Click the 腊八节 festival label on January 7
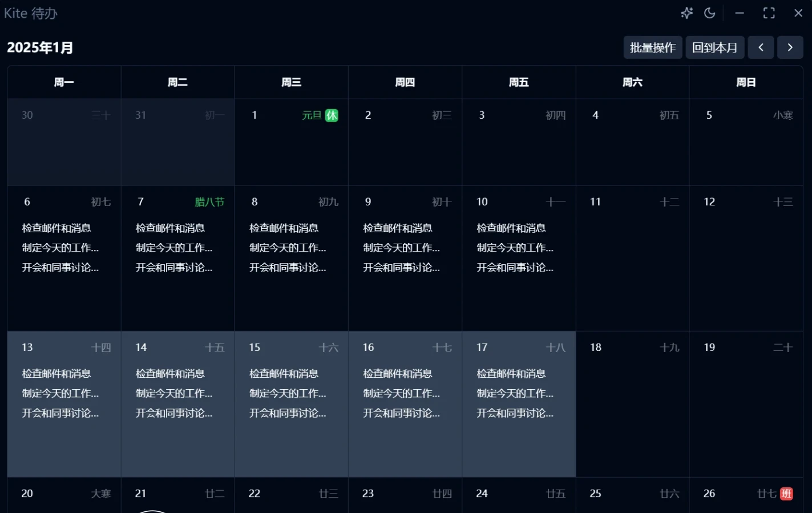 [x=209, y=202]
